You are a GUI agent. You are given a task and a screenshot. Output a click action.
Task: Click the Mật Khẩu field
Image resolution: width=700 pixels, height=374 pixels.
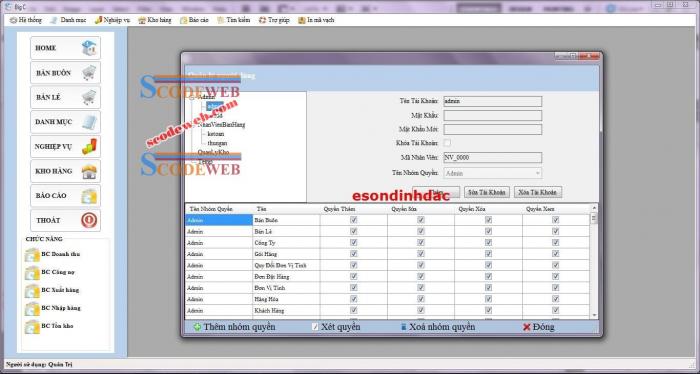pyautogui.click(x=492, y=116)
